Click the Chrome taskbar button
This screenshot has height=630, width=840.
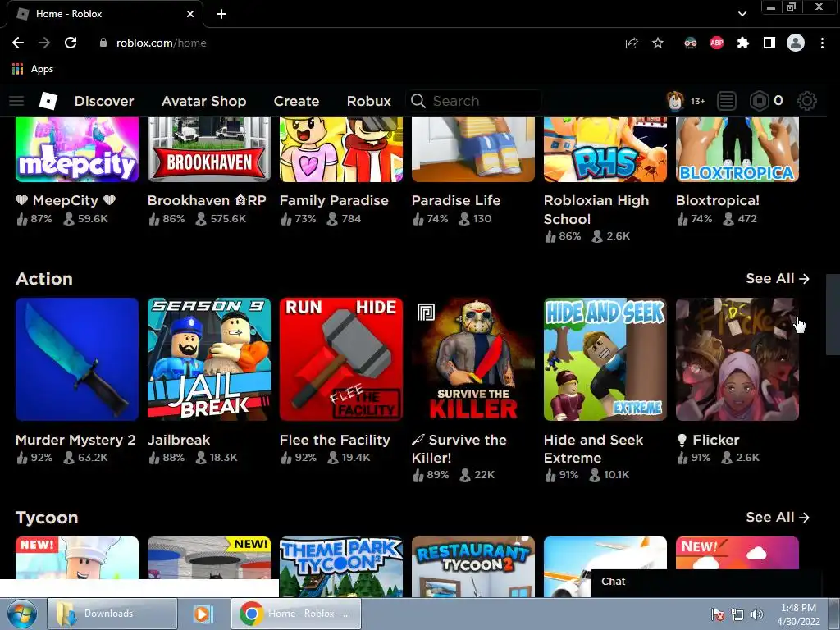pos(295,614)
